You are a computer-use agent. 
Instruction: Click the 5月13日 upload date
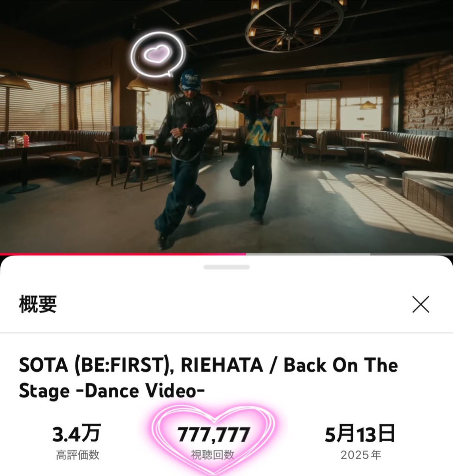tap(360, 434)
